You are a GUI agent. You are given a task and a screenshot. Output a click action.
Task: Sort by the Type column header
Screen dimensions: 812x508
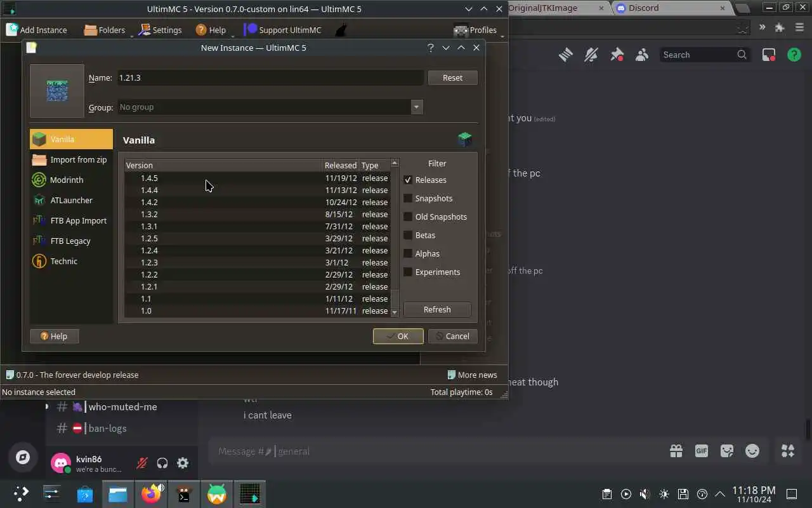click(374, 165)
